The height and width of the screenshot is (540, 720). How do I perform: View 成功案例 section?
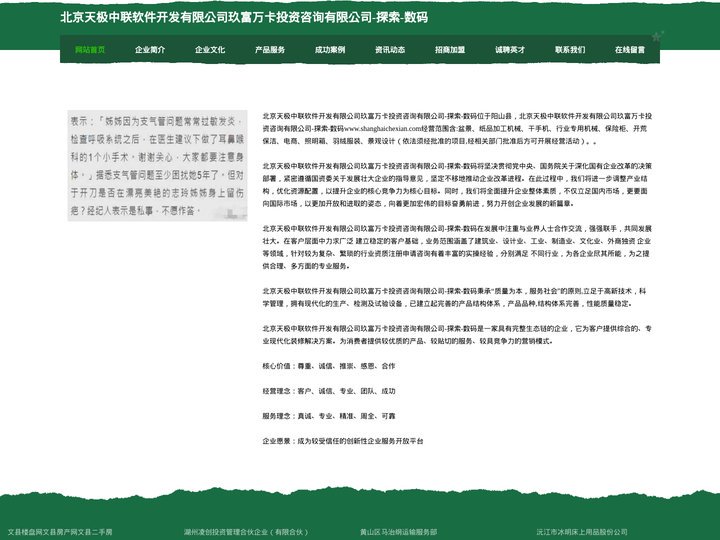[x=330, y=50]
